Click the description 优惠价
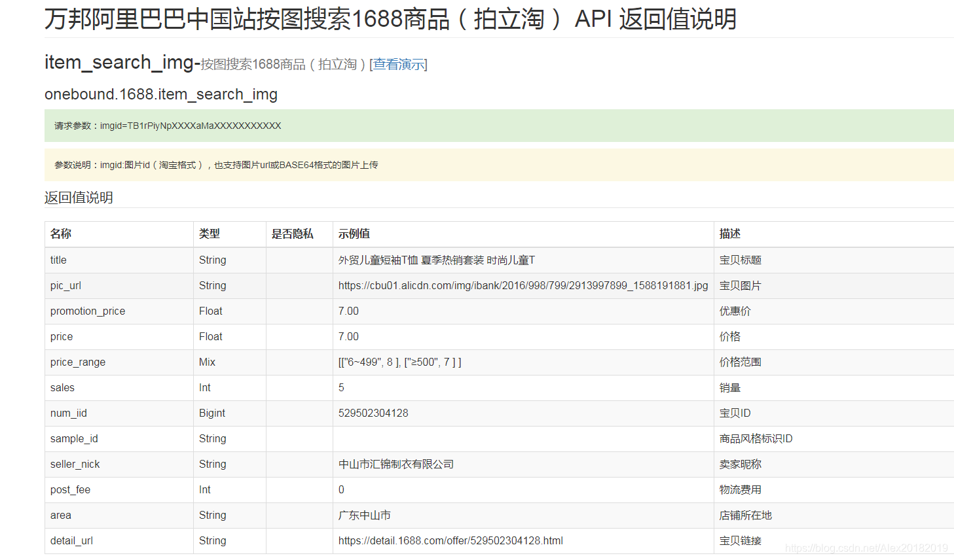 point(735,311)
